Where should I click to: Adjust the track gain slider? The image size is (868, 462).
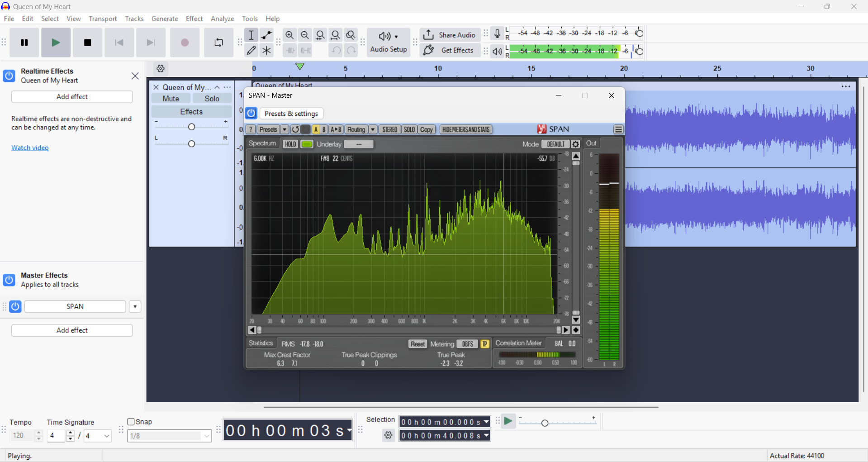click(191, 127)
